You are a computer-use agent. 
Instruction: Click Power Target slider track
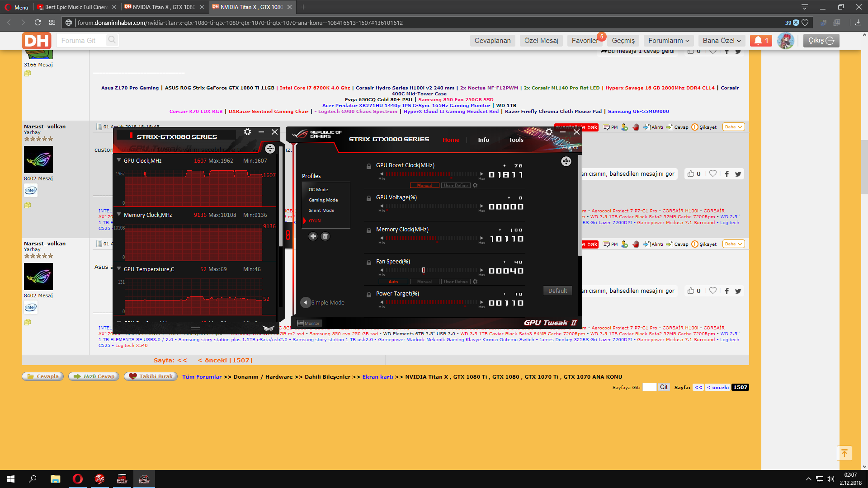pos(431,302)
